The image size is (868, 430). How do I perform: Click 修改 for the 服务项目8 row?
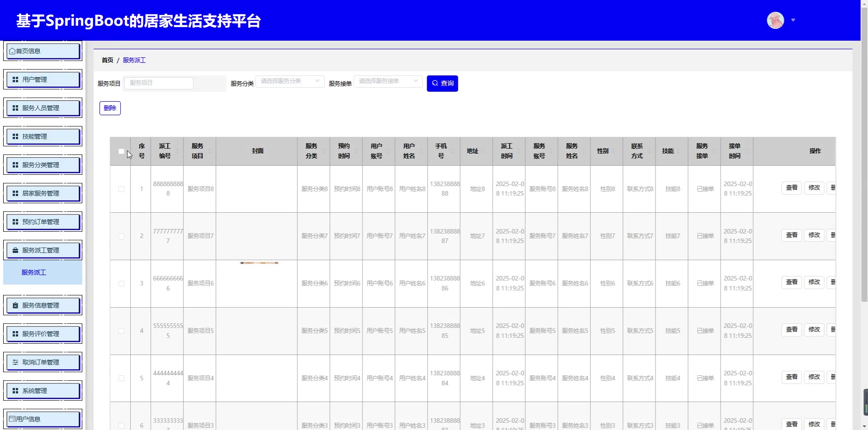click(x=814, y=188)
